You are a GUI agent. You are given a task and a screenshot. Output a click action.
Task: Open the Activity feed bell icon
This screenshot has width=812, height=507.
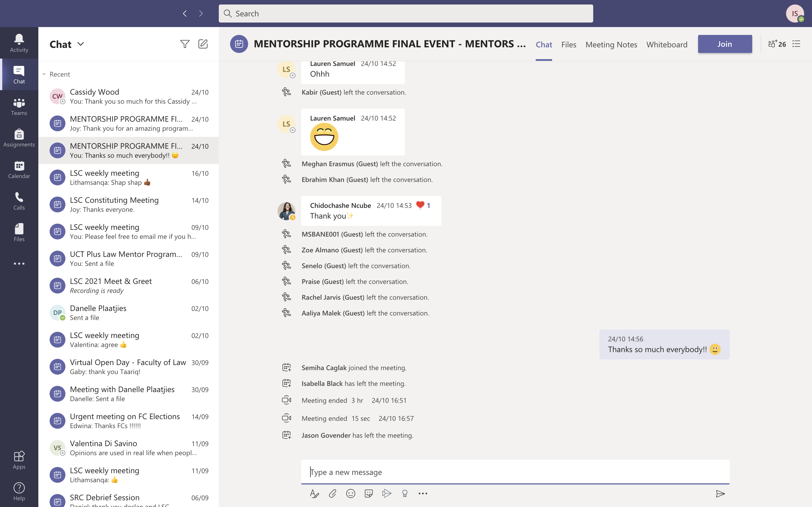(19, 43)
